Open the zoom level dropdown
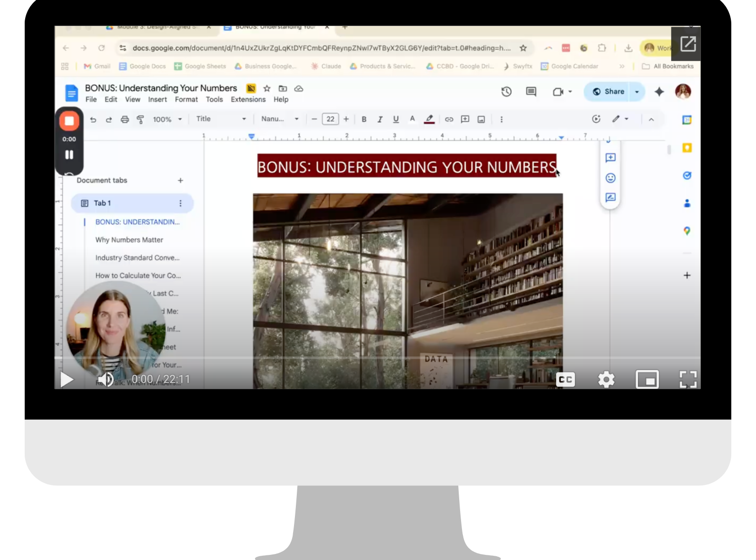Image resolution: width=756 pixels, height=560 pixels. [167, 119]
